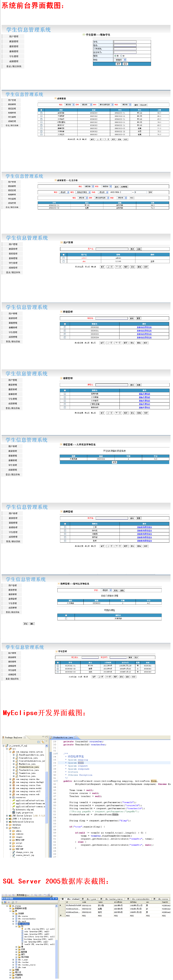Click the 姓名 input field on 增加学生 form
Image resolution: width=173 pixels, height=980 pixels.
click(x=125, y=45)
